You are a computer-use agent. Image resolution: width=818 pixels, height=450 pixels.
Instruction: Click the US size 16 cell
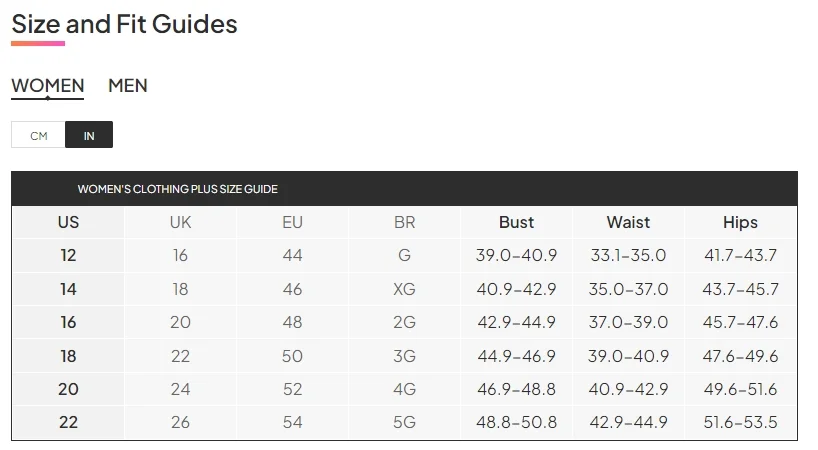(68, 322)
